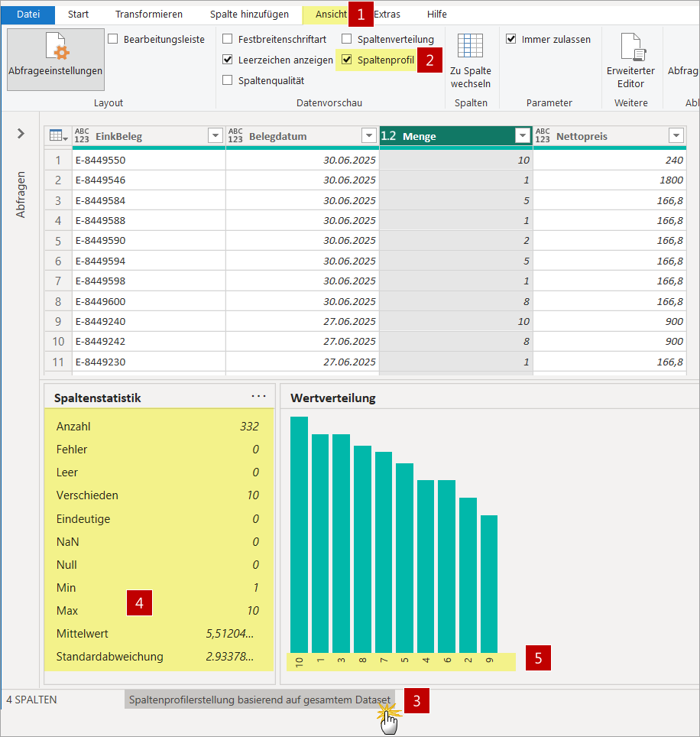Image resolution: width=700 pixels, height=737 pixels.
Task: Click column profiling status bar text
Action: (x=260, y=700)
